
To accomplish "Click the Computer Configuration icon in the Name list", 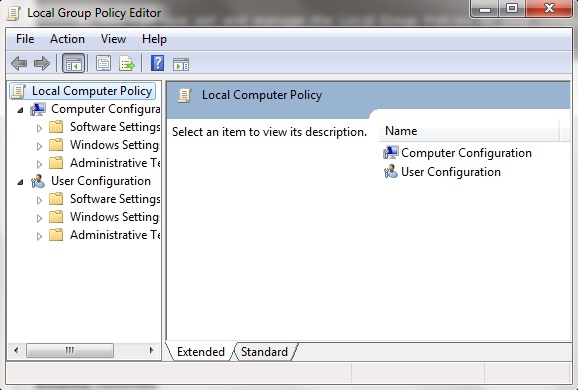I will (391, 153).
